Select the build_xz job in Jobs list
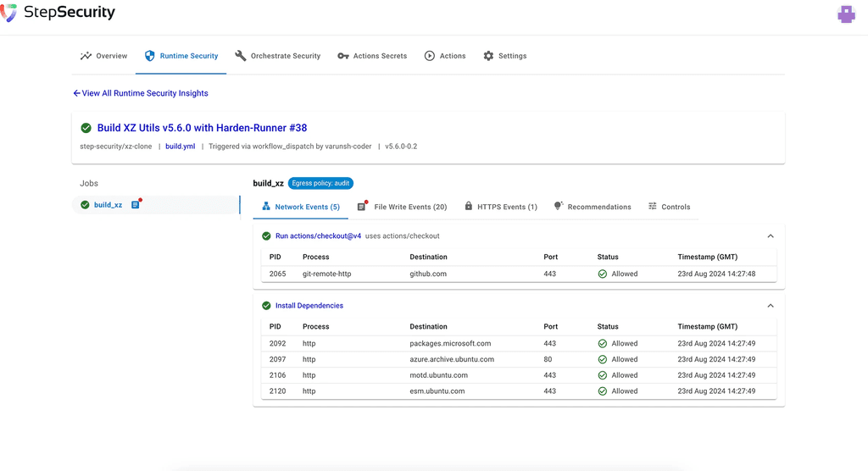This screenshot has height=471, width=868. (156, 205)
